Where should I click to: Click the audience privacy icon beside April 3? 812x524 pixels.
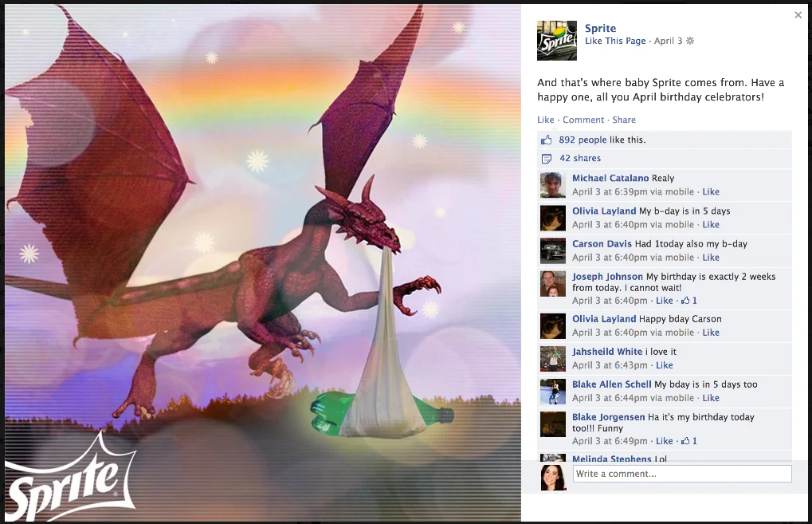688,41
